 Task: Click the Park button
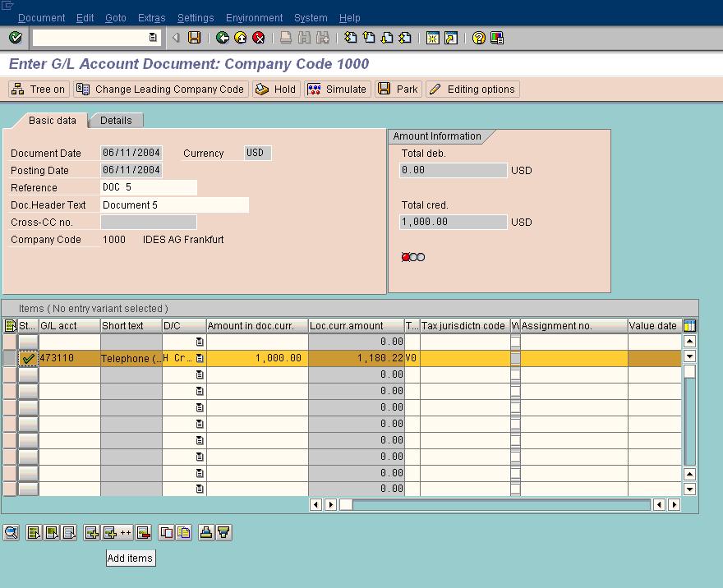398,90
